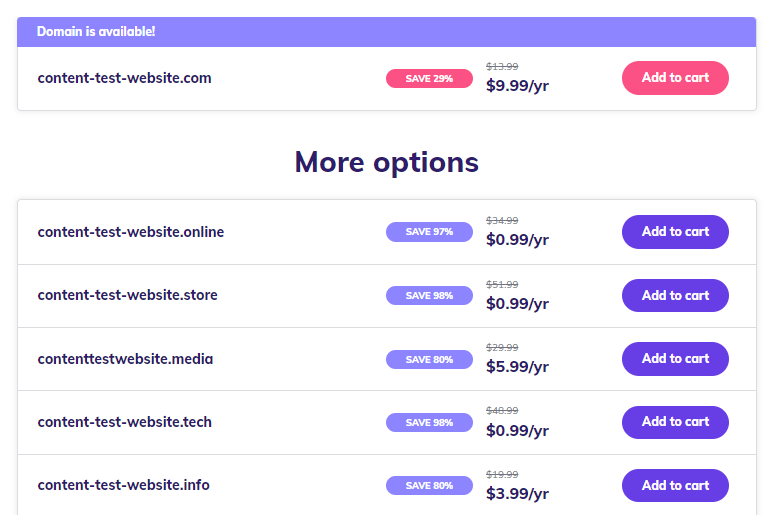Screen dimensions: 771x515
Task: Select the content-test-website.online domain name
Action: (131, 232)
